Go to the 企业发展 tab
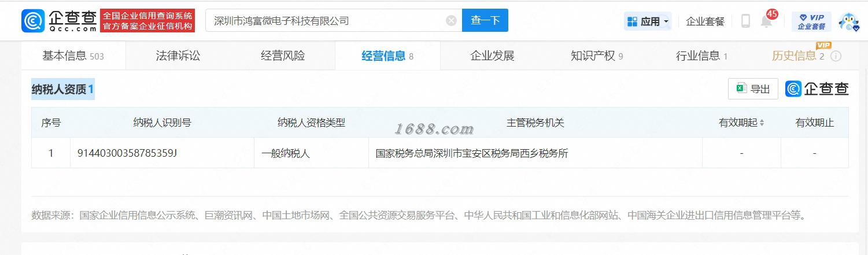The image size is (868, 255). pos(492,56)
